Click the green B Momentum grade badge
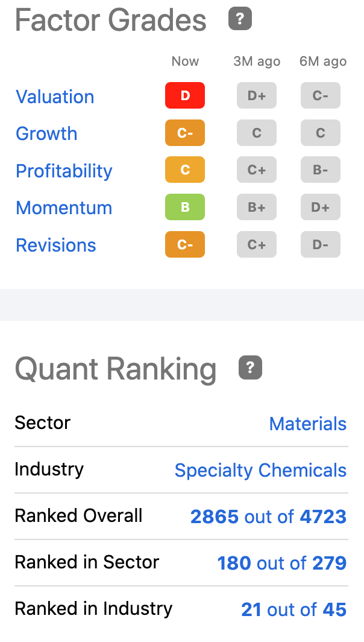The image size is (364, 642). click(x=184, y=207)
